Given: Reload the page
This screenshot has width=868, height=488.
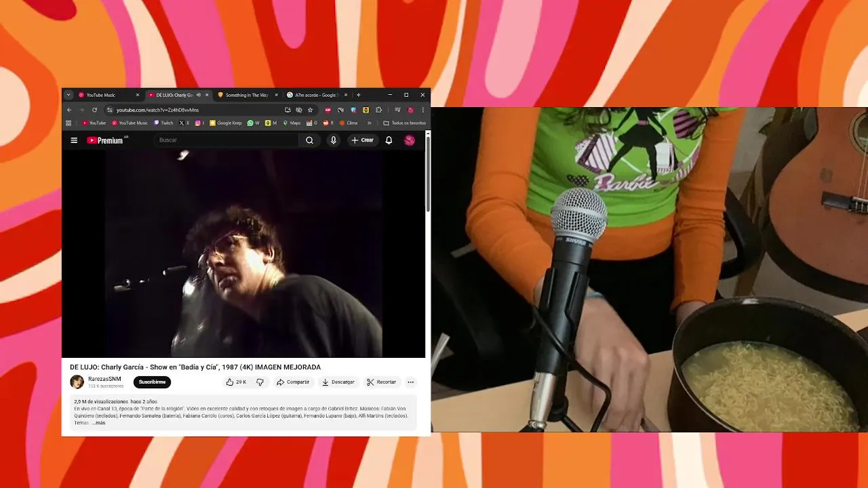Looking at the screenshot, I should coord(94,110).
